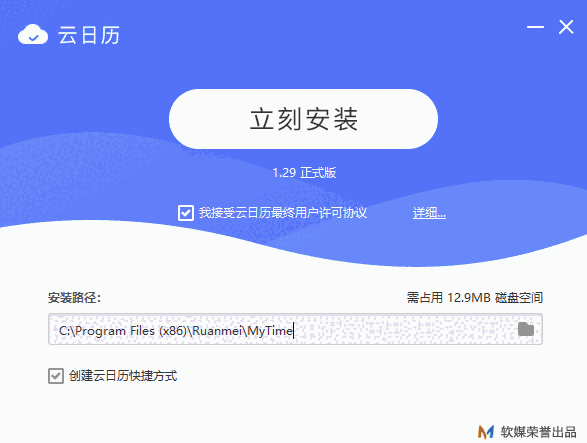Viewport: 587px width, 443px height.
Task: Toggle the 创建云日历快捷方式 checkbox
Action: point(56,376)
